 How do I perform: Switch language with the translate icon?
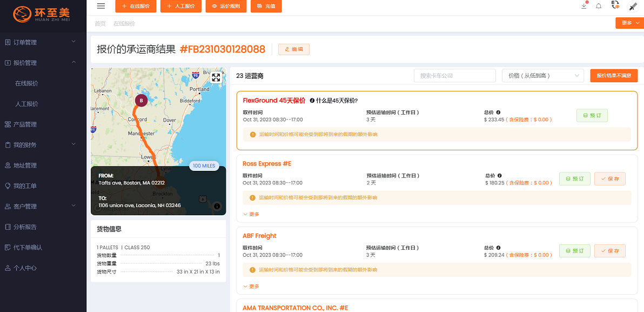[x=615, y=5]
